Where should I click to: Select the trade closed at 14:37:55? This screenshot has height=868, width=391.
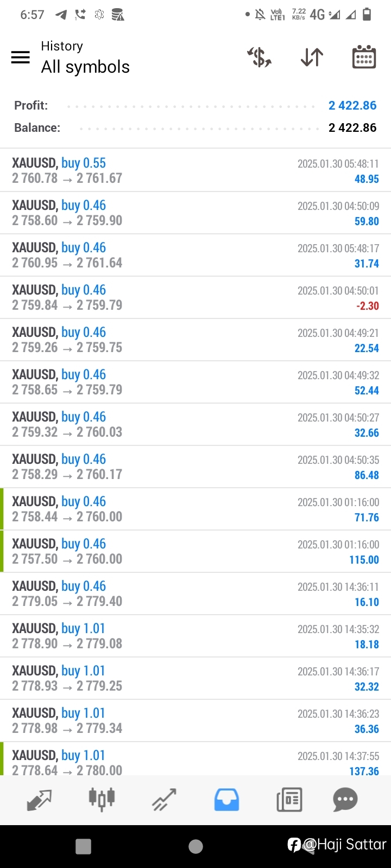click(195, 759)
